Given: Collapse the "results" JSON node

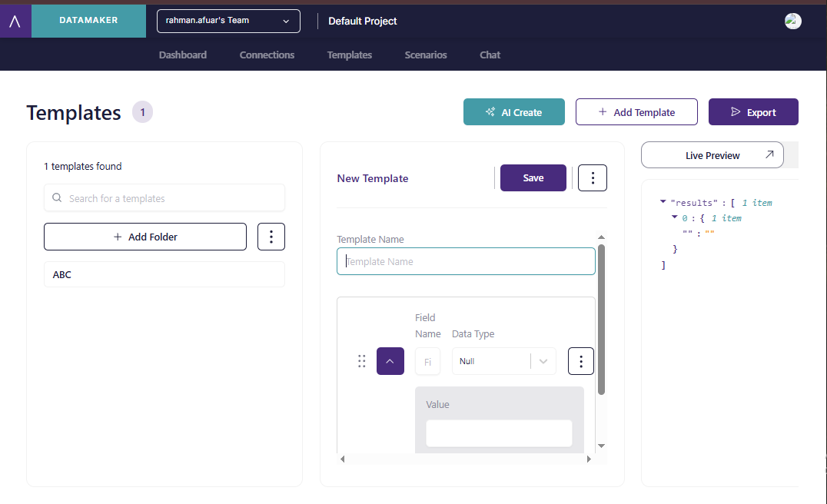Looking at the screenshot, I should click(663, 202).
